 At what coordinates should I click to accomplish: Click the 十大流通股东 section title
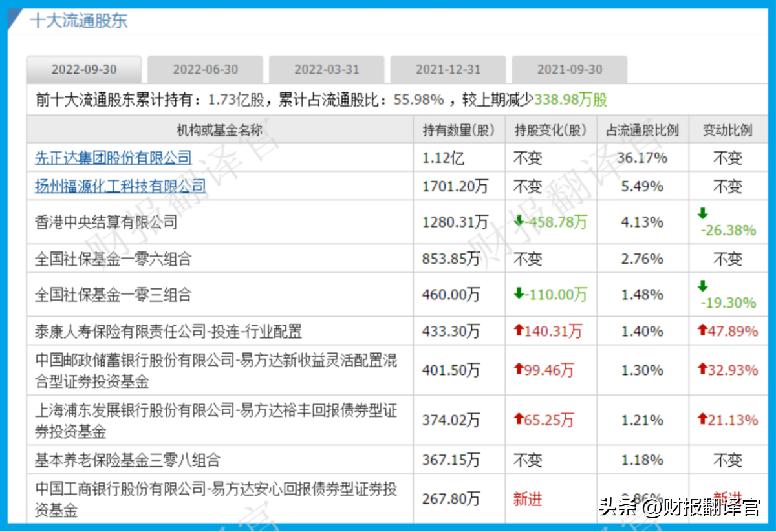79,20
